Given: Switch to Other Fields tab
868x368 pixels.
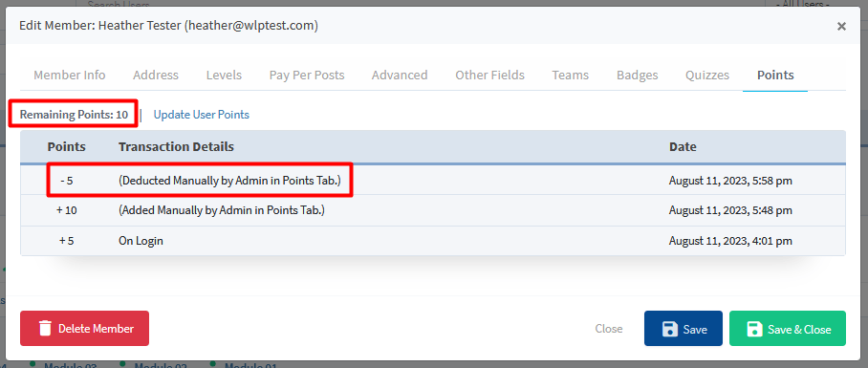Looking at the screenshot, I should point(489,76).
